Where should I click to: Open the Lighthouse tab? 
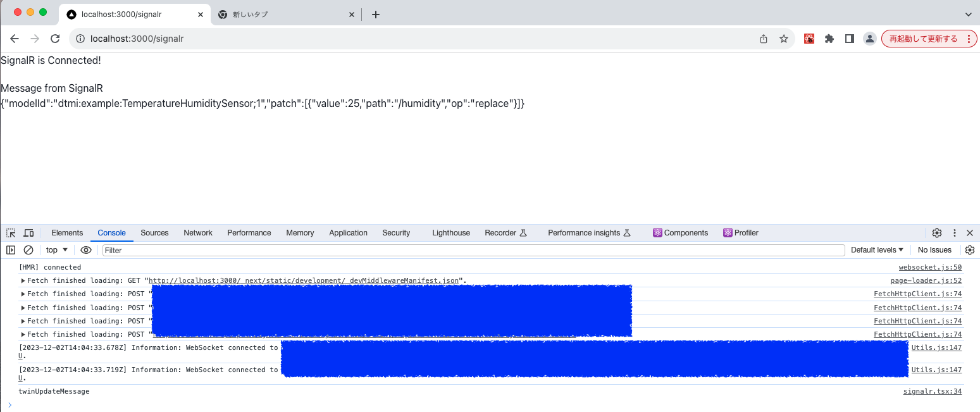pyautogui.click(x=451, y=233)
